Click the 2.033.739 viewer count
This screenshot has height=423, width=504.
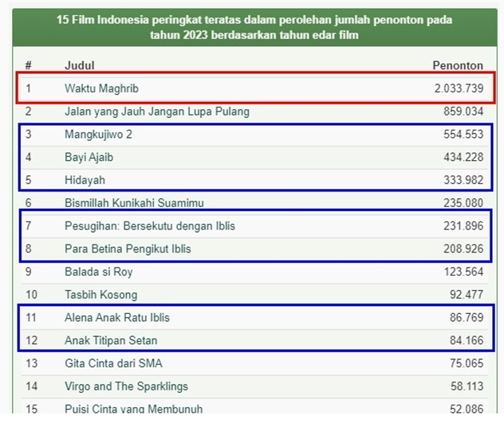tap(459, 88)
